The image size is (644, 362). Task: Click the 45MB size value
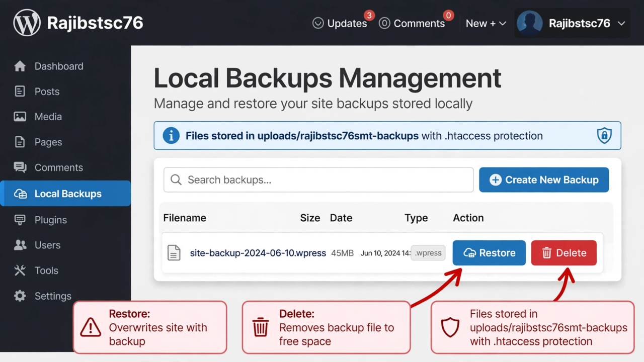pyautogui.click(x=343, y=253)
